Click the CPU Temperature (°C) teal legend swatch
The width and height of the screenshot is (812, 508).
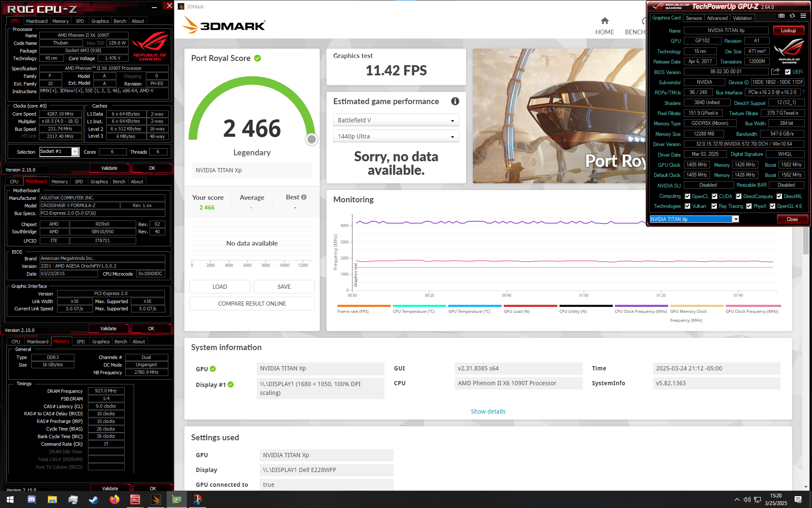click(x=419, y=306)
